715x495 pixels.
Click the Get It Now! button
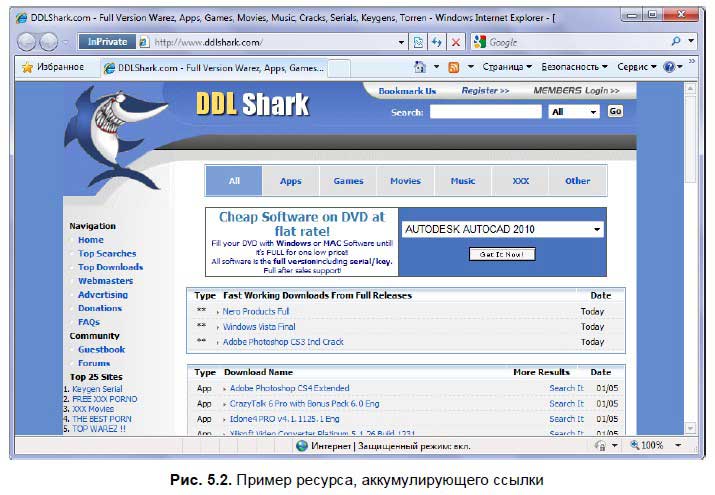tap(502, 254)
